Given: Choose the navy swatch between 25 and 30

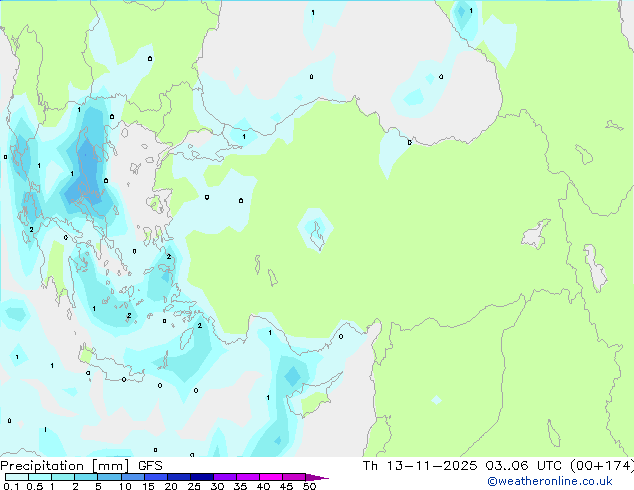Looking at the screenshot, I should (201, 477).
